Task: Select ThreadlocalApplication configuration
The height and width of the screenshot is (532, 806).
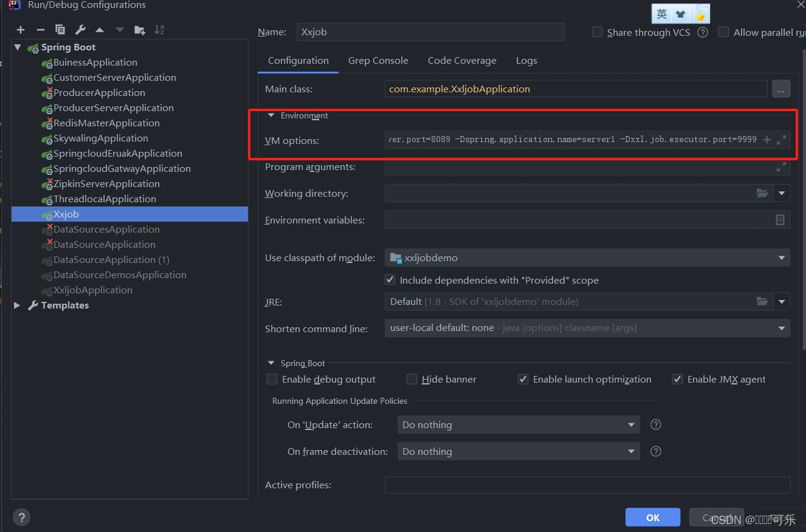Action: pos(105,199)
